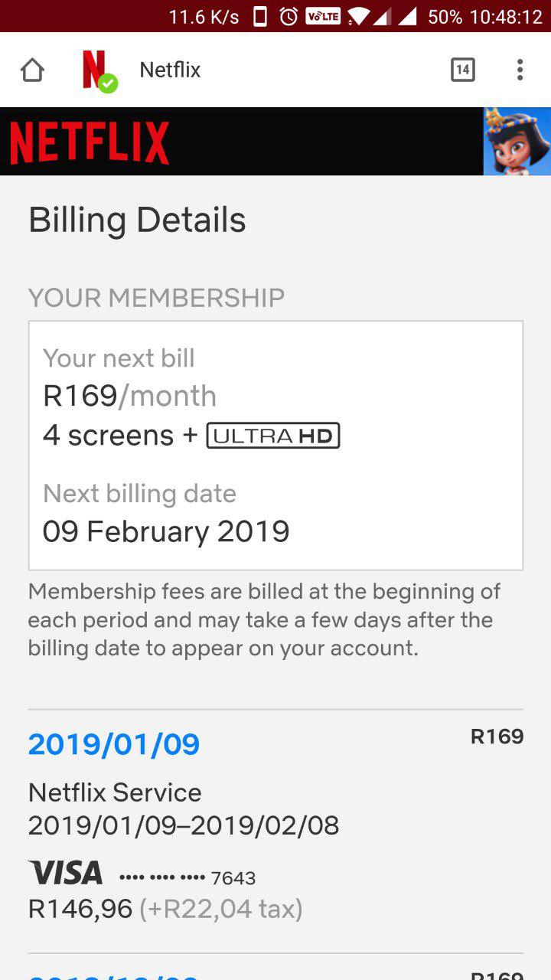Image resolution: width=551 pixels, height=980 pixels.
Task: Click the ULTRA HD badge
Action: pos(273,436)
